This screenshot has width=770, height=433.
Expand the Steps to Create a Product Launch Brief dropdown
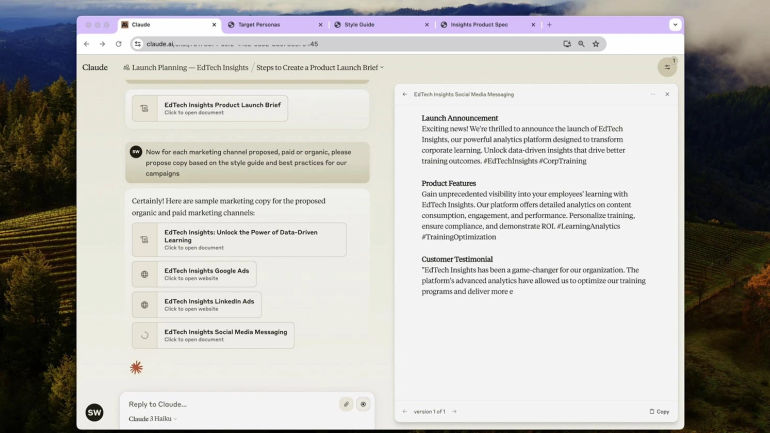coord(320,67)
